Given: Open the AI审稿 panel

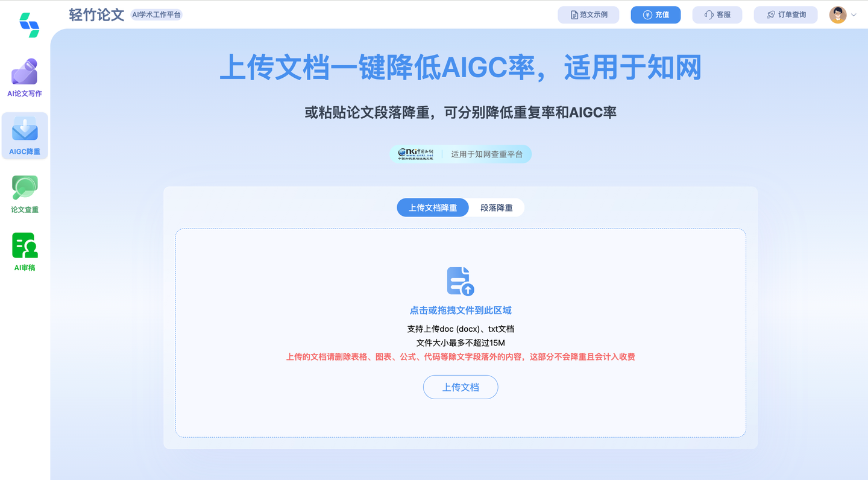Looking at the screenshot, I should tap(24, 250).
